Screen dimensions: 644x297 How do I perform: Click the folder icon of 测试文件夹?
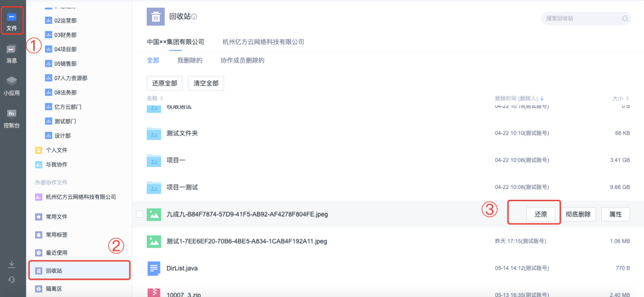154,134
